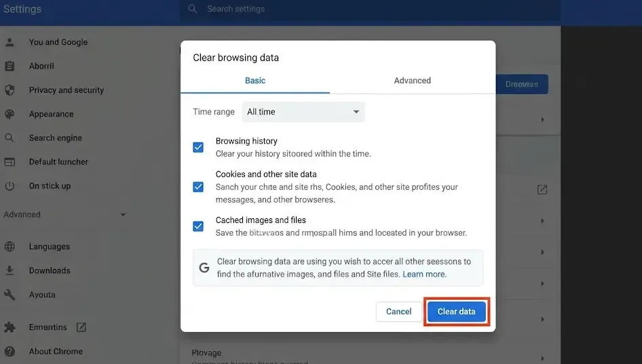This screenshot has height=364, width=642.
Task: Open the Time range All time dropdown
Action: (303, 112)
